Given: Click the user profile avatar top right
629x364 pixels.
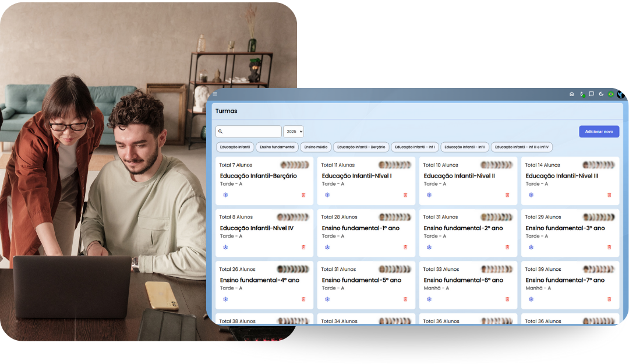Looking at the screenshot, I should click(x=621, y=94).
